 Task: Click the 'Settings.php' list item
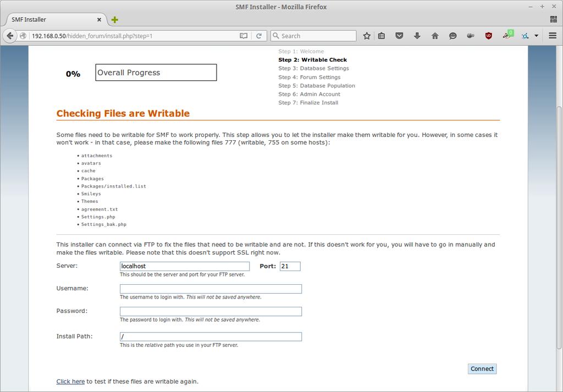98,217
